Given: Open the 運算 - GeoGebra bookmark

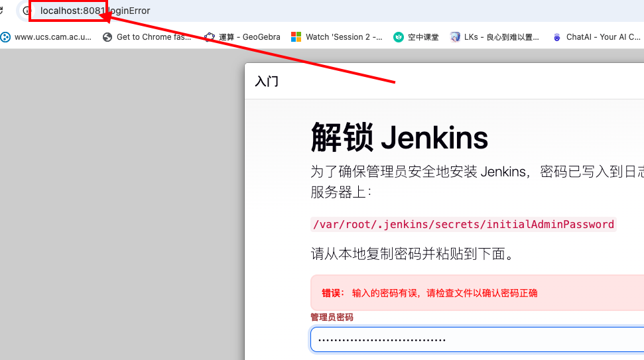Looking at the screenshot, I should 242,37.
